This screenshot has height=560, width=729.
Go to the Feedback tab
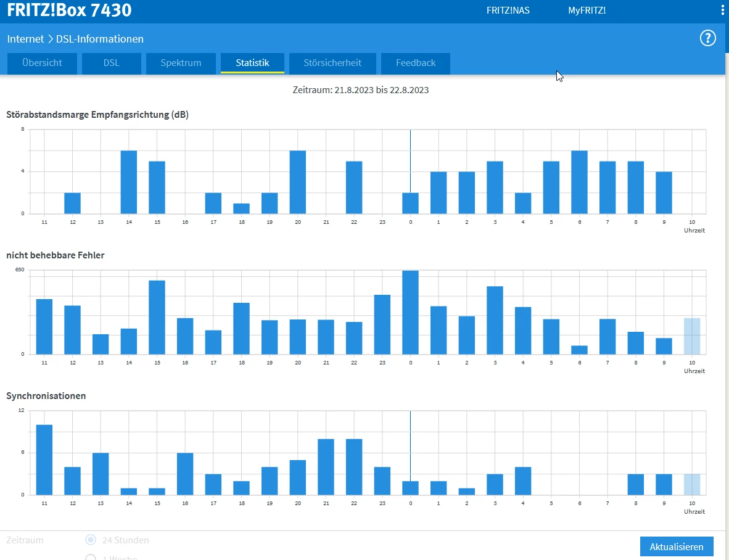[x=416, y=63]
